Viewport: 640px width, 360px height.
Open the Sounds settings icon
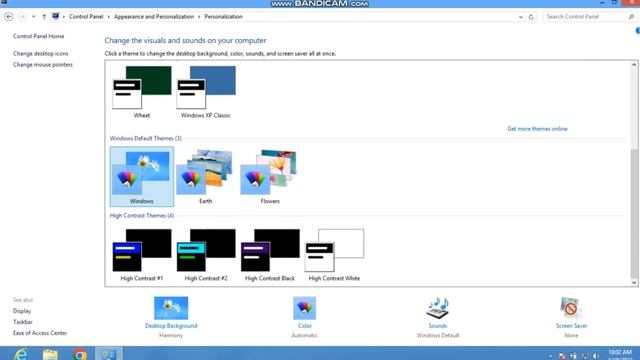pos(438,308)
